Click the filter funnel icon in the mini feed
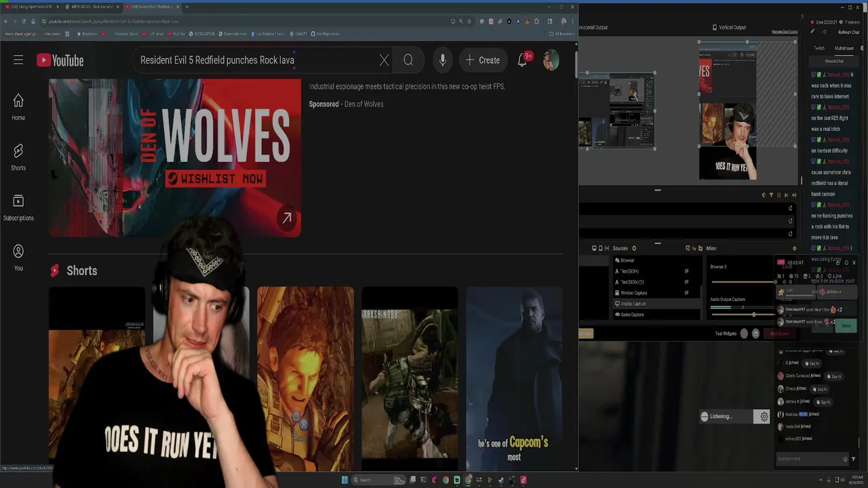868x488 pixels. [x=771, y=195]
